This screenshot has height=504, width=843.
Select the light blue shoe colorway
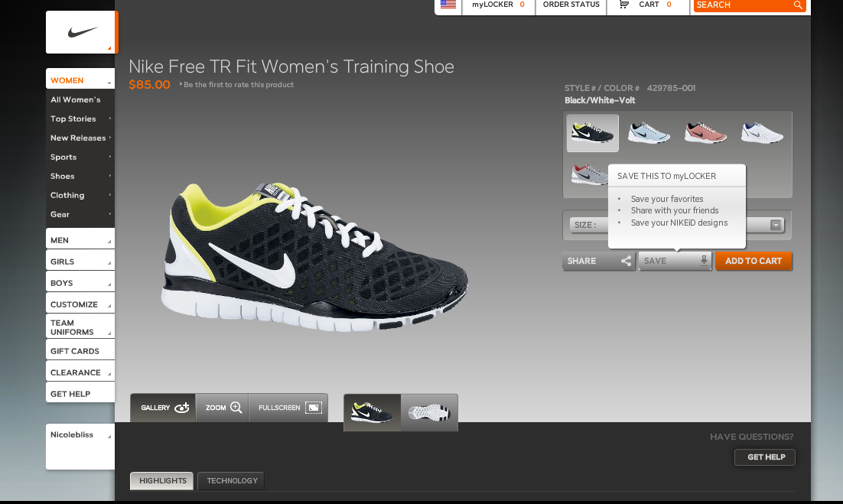point(649,133)
